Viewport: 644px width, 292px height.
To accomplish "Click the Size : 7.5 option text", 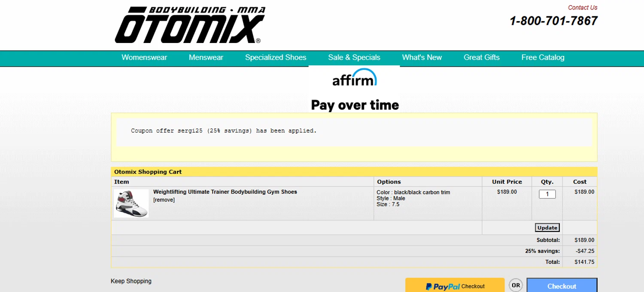I will tap(388, 204).
